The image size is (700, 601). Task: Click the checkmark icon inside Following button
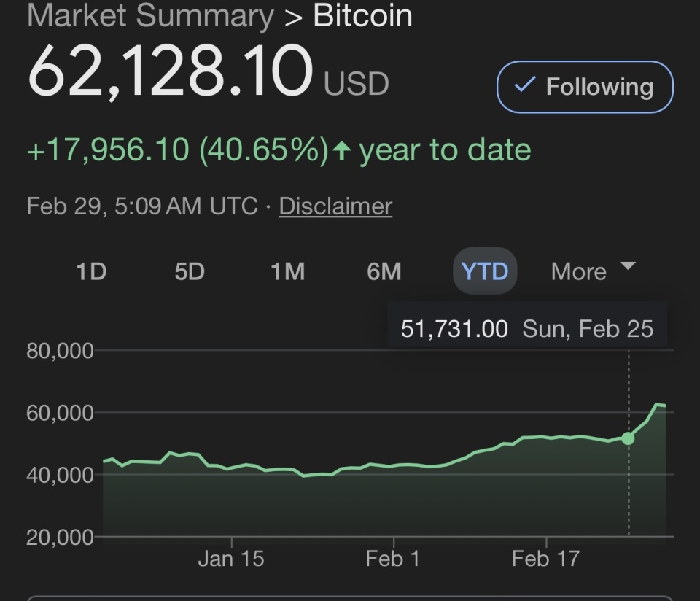522,87
